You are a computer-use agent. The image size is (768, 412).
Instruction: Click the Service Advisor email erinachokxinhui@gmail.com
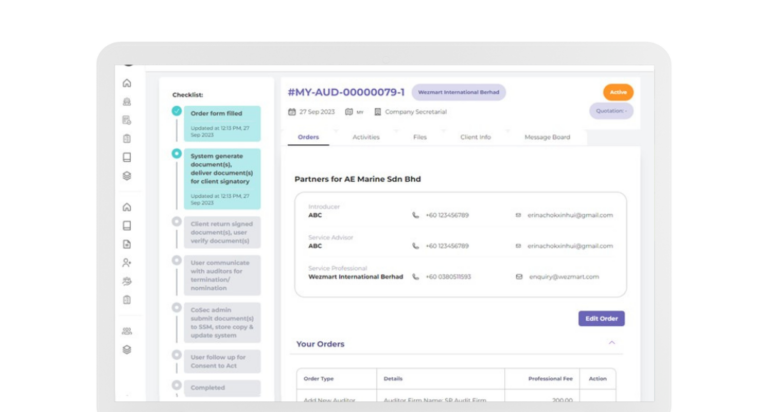(x=570, y=246)
